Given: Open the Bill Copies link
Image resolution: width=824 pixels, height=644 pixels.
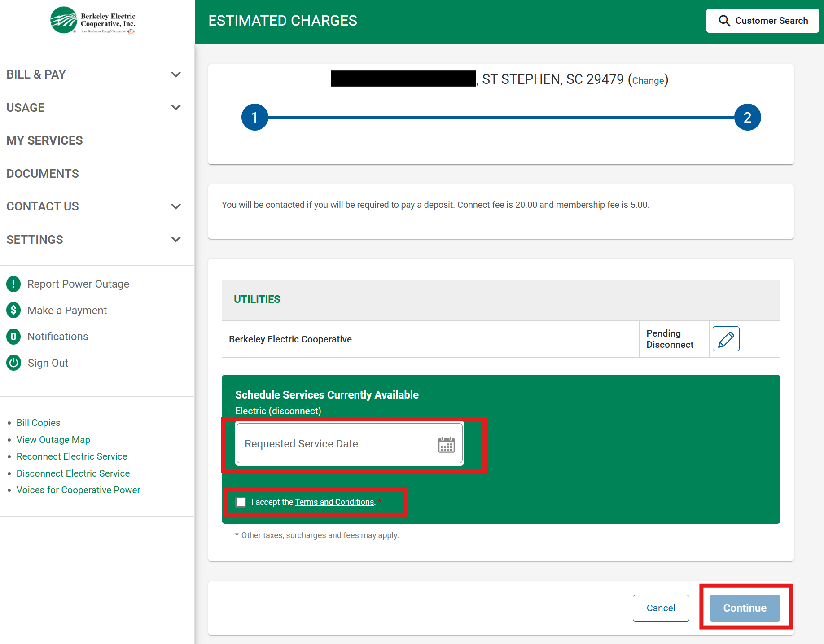Looking at the screenshot, I should 38,423.
